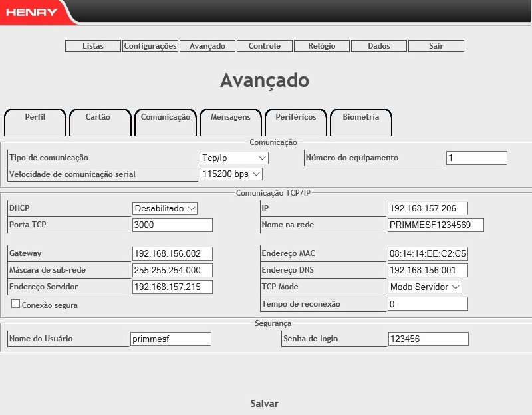Click the Senha de login field
Image resolution: width=532 pixels, height=415 pixels.
tap(428, 339)
